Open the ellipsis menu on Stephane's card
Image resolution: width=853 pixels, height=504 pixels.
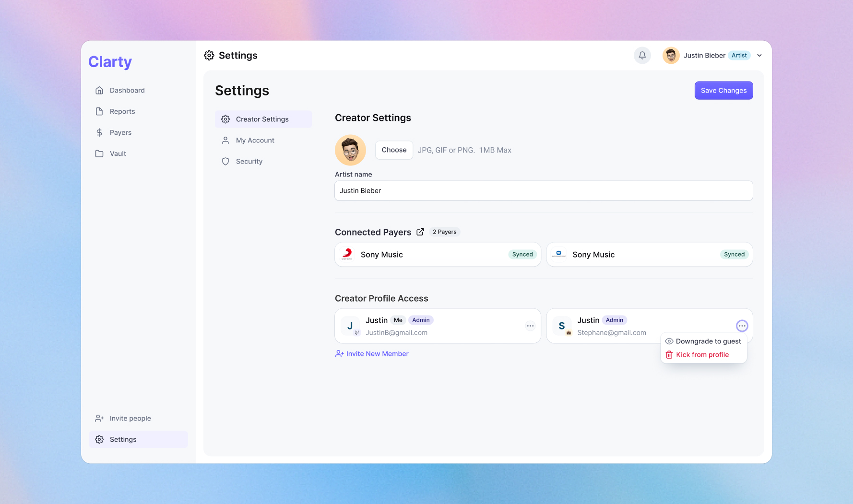pos(742,326)
